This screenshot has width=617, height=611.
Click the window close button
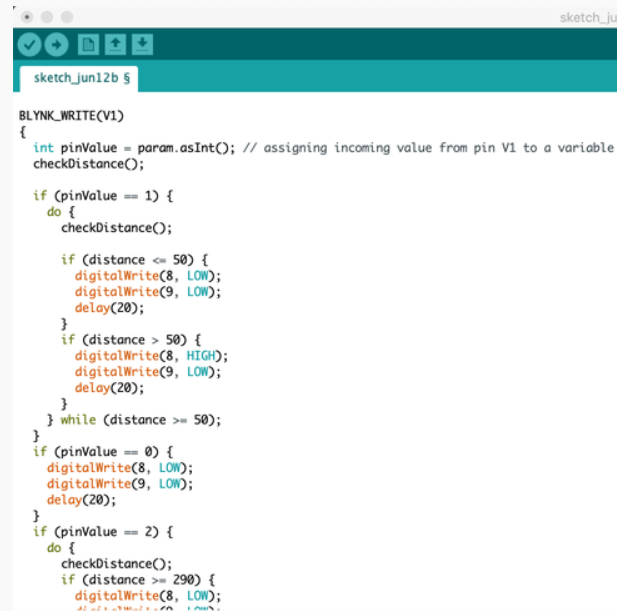tap(27, 17)
